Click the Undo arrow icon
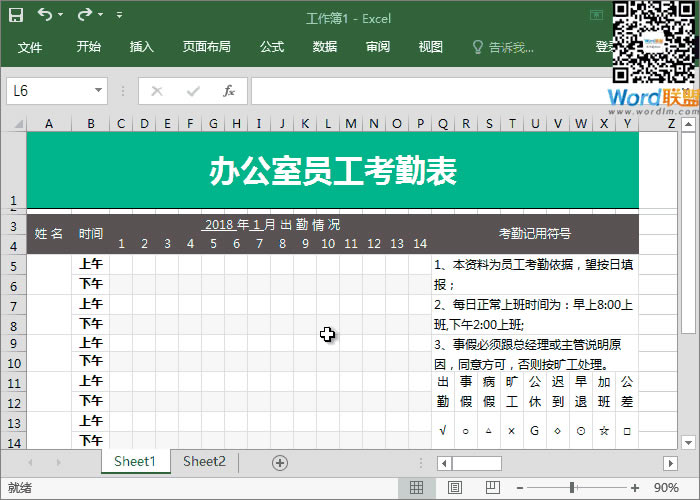 click(x=45, y=15)
